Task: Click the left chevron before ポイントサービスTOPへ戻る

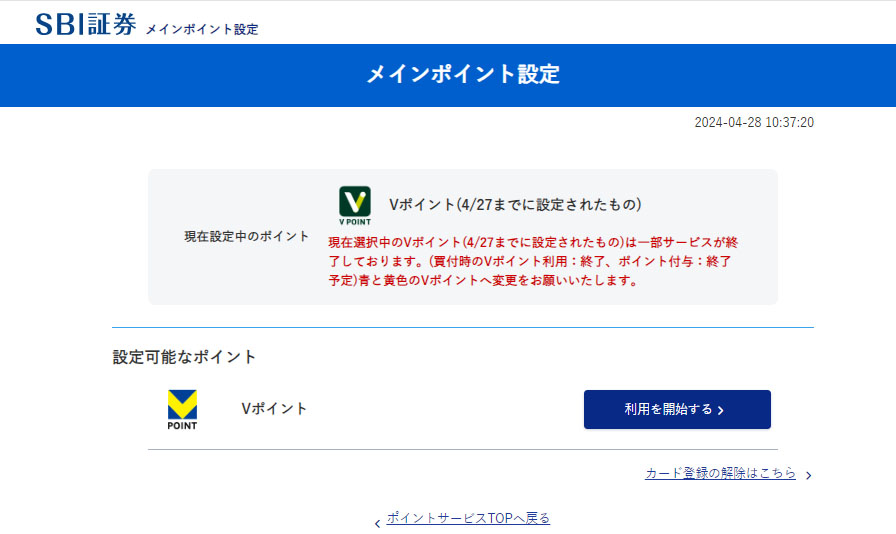Action: tap(377, 522)
